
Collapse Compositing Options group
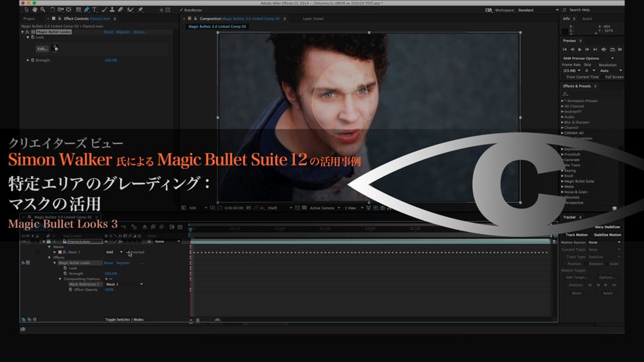pos(60,279)
